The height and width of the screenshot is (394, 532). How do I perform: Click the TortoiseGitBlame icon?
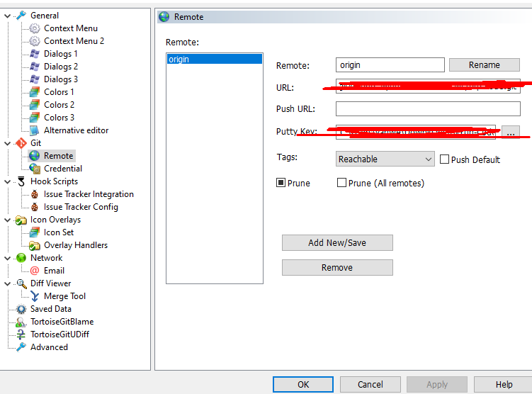tap(21, 322)
